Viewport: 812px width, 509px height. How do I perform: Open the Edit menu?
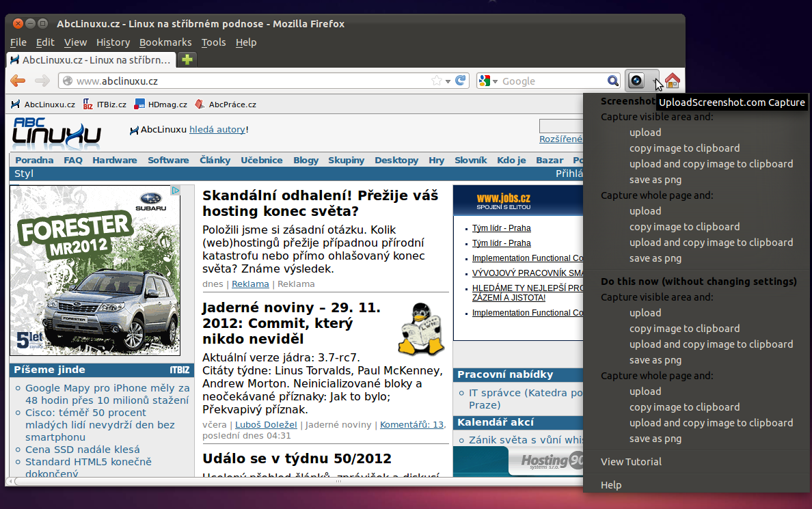(x=45, y=42)
